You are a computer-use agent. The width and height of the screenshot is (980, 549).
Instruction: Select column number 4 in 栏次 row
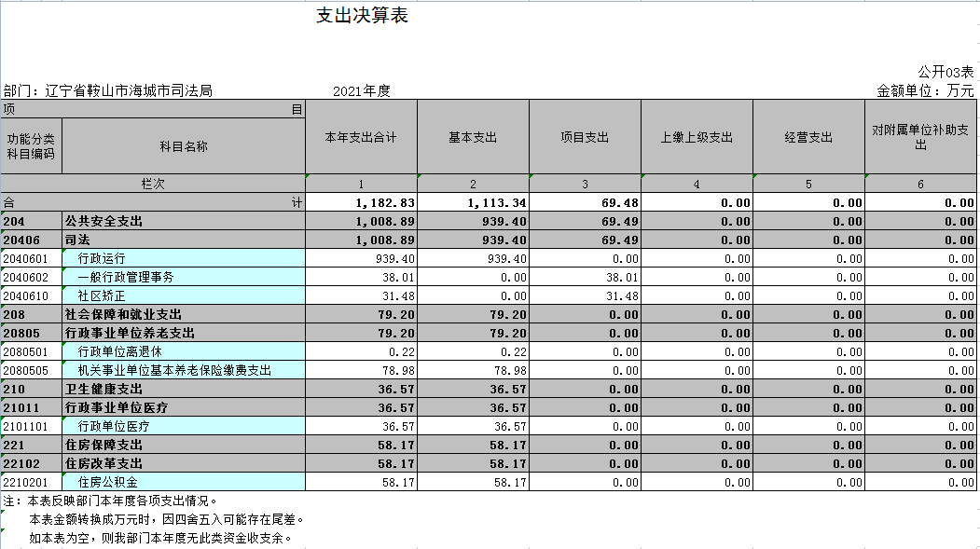pos(697,184)
